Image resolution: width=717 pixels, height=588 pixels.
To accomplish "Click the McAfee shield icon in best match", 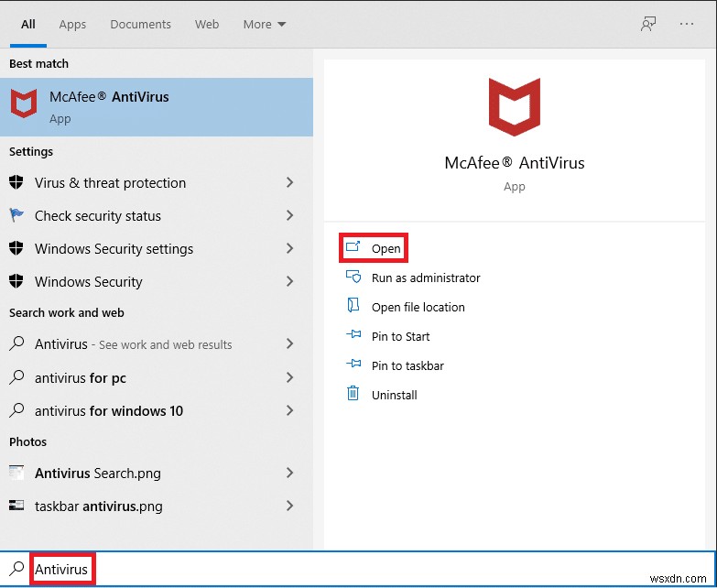I will [x=24, y=103].
